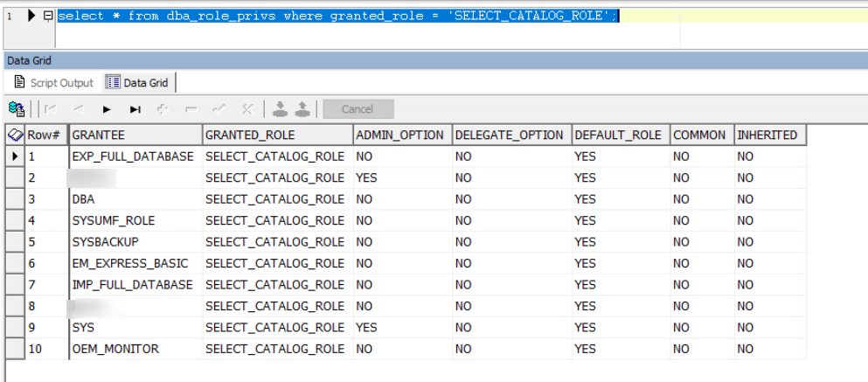Collapse the SQL statement fold box in the editor
The image size is (868, 382).
click(48, 16)
